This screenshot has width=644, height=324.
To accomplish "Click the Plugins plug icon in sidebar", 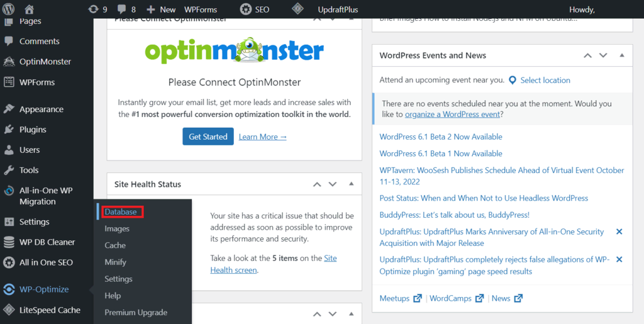I will coord(9,130).
